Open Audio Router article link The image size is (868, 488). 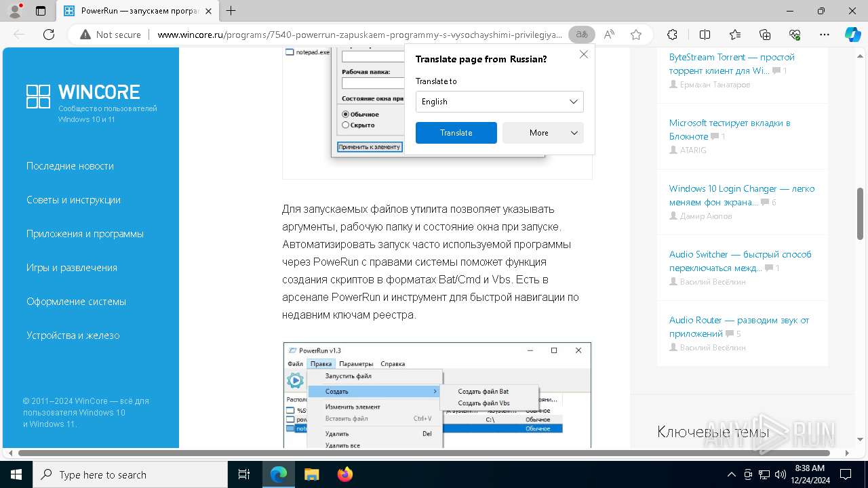pos(739,327)
